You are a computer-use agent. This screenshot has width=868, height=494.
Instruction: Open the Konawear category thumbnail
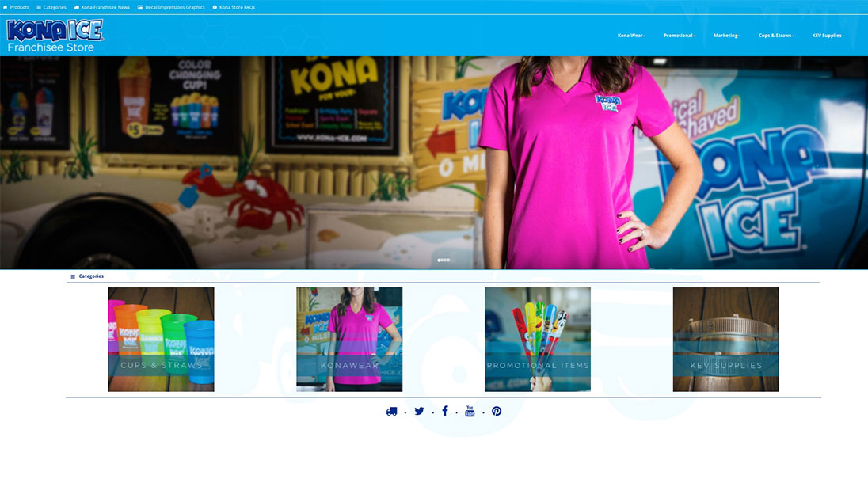(349, 339)
